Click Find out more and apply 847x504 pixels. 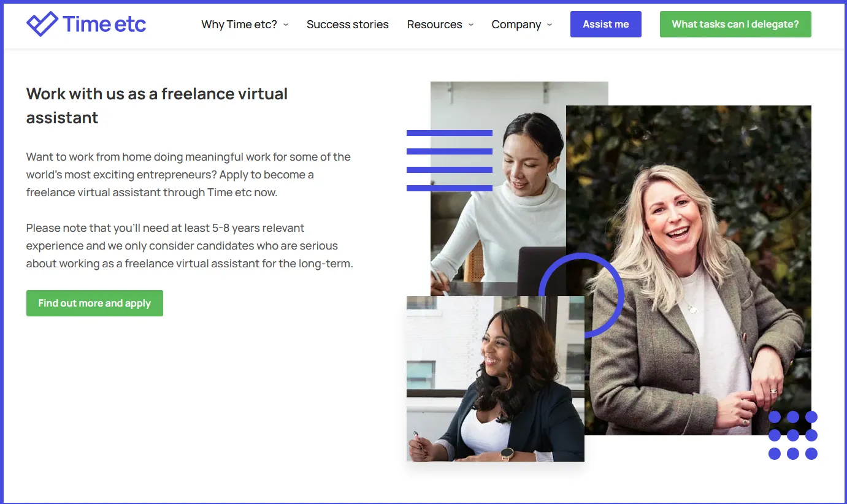point(94,304)
